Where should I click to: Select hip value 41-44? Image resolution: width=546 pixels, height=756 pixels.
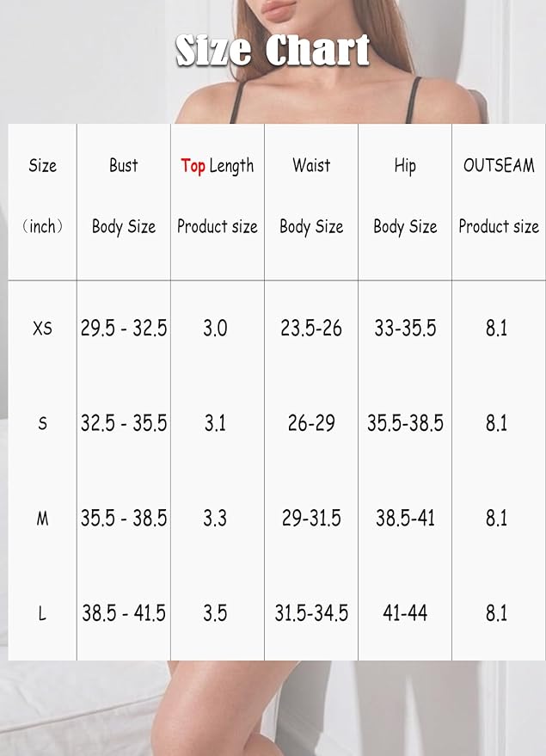(x=405, y=613)
